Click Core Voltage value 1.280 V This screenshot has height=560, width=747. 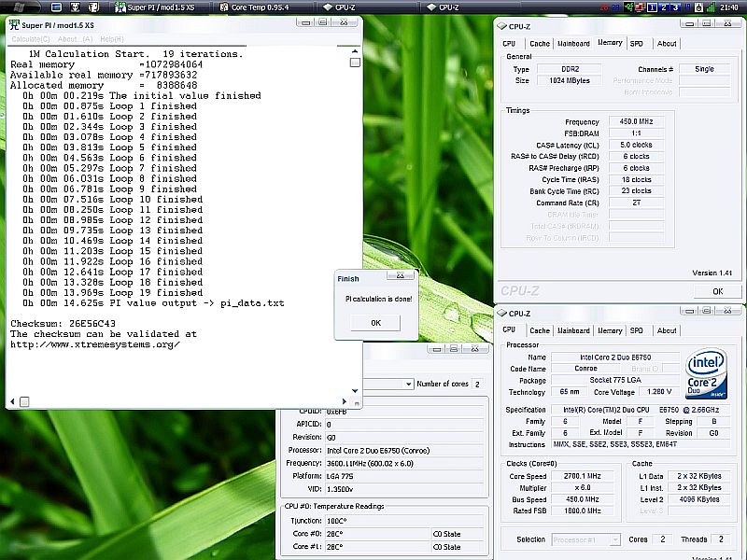(x=659, y=392)
